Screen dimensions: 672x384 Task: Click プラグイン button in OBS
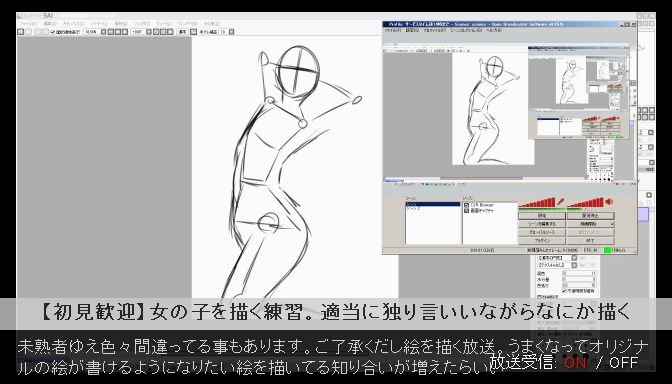coord(542,241)
